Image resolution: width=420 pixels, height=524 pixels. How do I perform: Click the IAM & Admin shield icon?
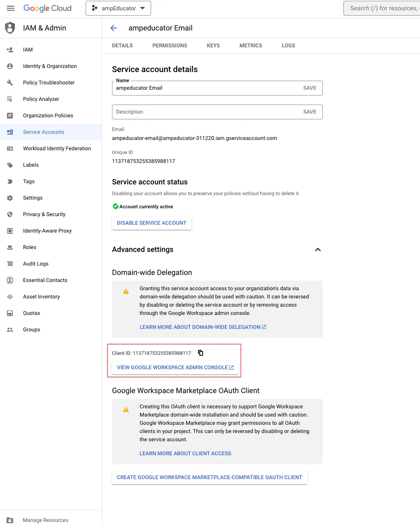10,28
